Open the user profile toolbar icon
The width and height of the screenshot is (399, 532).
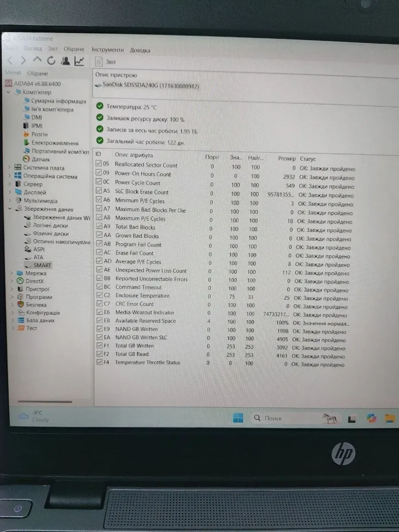click(x=65, y=61)
